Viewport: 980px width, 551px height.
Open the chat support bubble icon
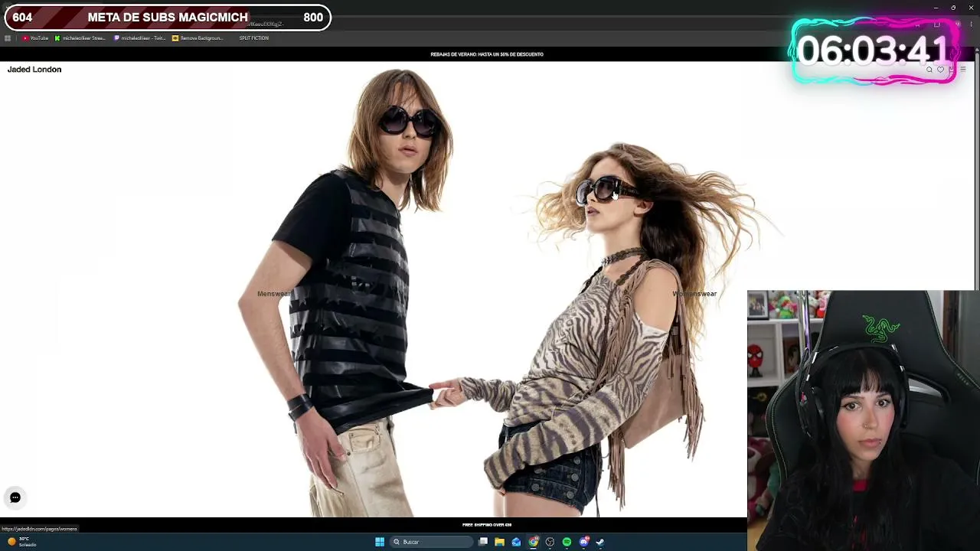coord(15,497)
